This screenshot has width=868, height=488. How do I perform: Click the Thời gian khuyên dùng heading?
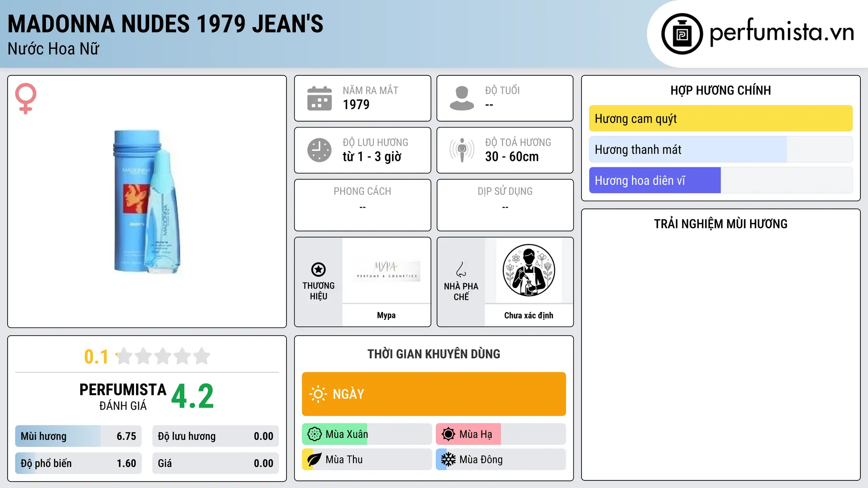(434, 354)
